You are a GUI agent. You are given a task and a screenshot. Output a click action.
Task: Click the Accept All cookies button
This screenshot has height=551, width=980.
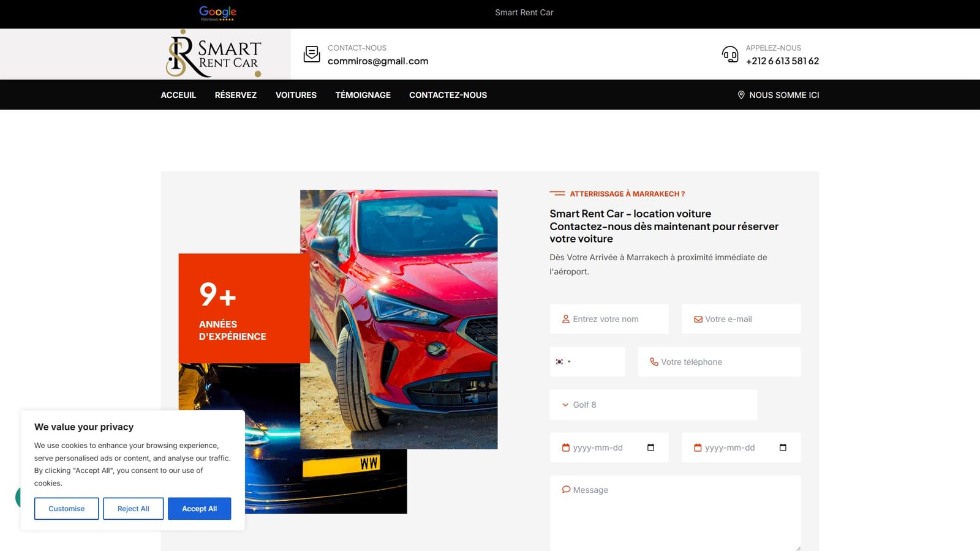[200, 509]
